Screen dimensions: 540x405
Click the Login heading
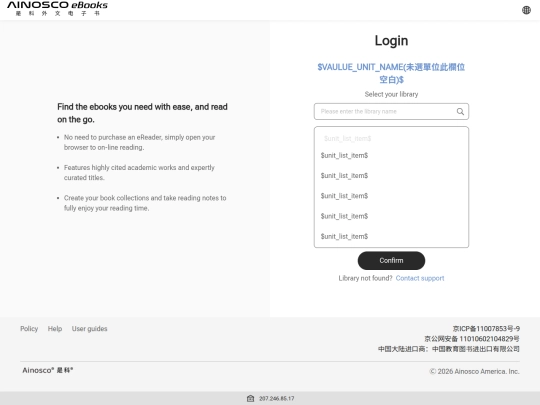(391, 41)
